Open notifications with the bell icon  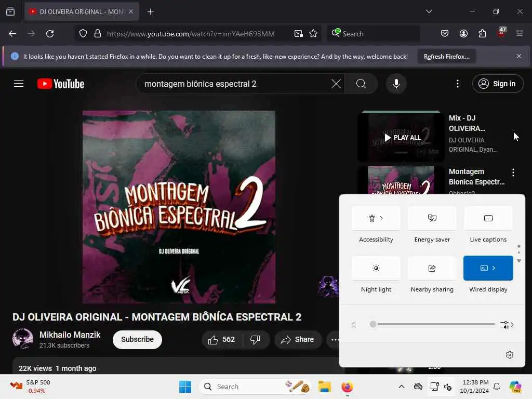496,387
